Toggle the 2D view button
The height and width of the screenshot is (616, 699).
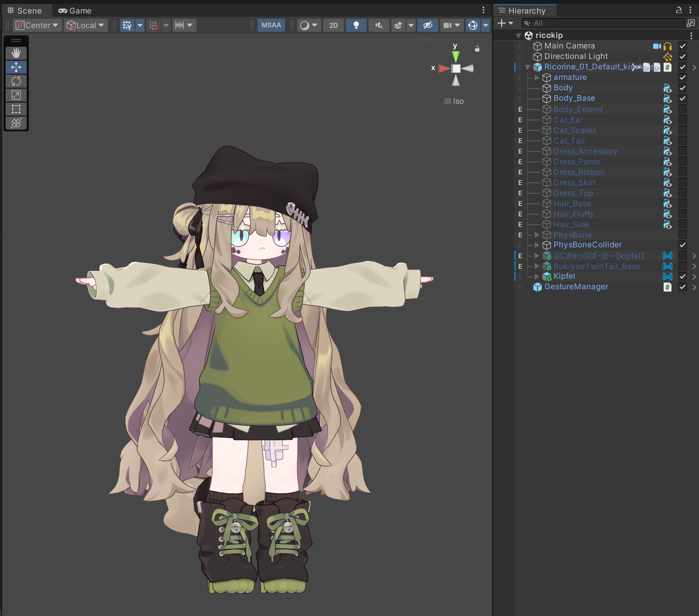click(333, 25)
